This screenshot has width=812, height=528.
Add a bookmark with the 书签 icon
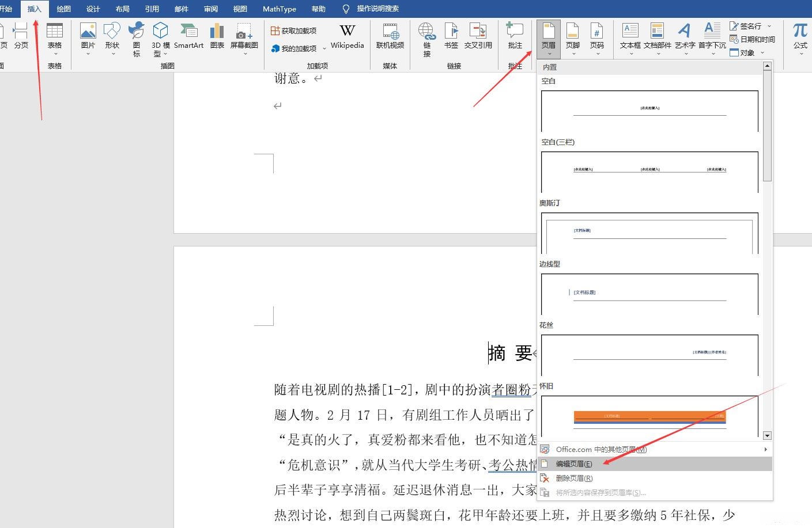(x=451, y=36)
